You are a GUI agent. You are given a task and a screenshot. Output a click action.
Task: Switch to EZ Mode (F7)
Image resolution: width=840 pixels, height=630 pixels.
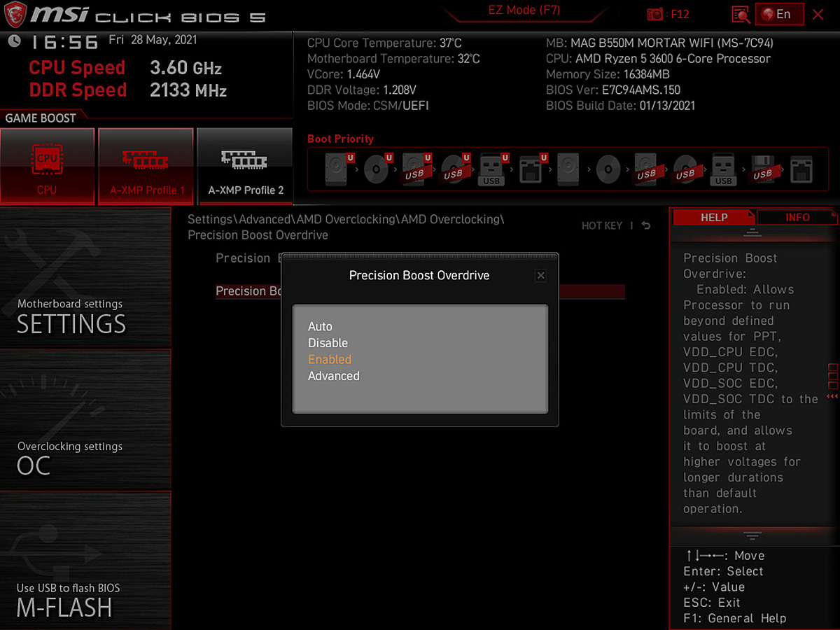tap(524, 10)
